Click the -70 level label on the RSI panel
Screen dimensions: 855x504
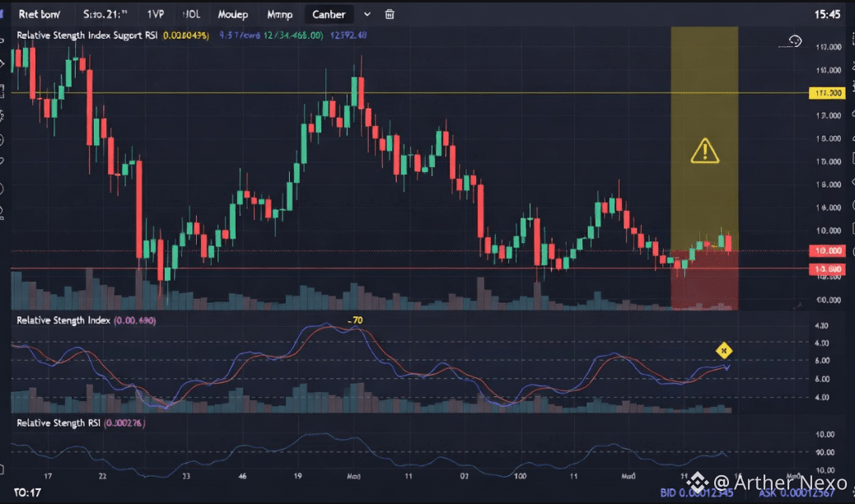tap(355, 320)
